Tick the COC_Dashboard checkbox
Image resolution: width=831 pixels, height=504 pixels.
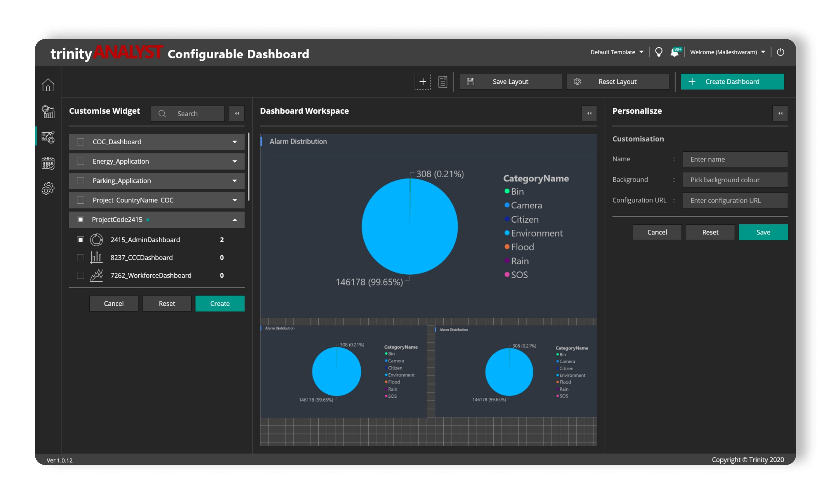(80, 142)
